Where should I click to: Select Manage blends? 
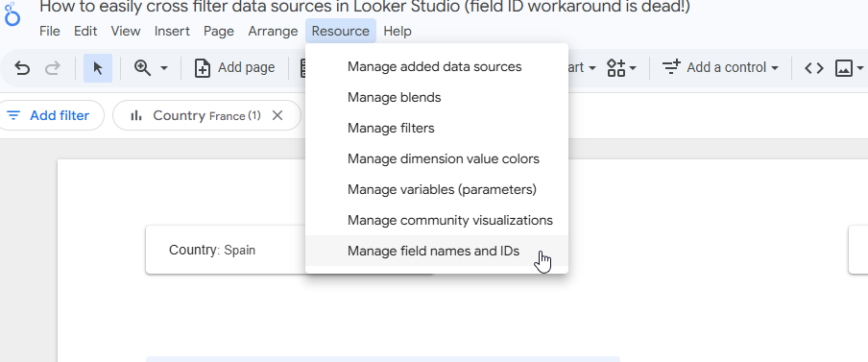coord(436,97)
